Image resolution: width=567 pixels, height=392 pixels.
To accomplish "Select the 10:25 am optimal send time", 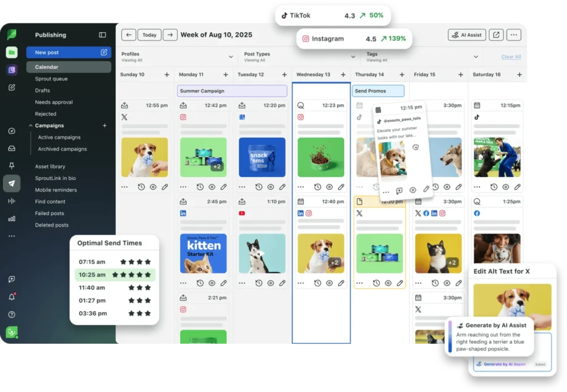I will [x=115, y=275].
